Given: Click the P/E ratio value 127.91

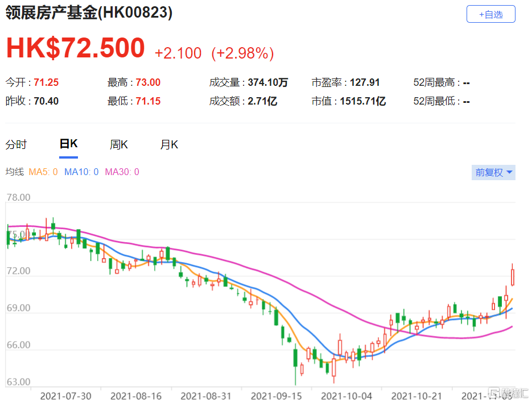Looking at the screenshot, I should pos(364,82).
